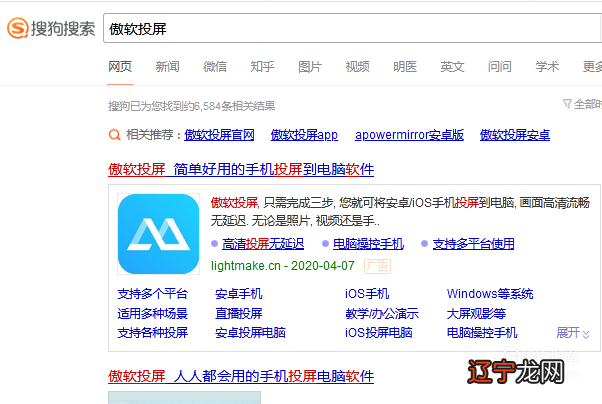Expand more sublinks with 展开
The width and height of the screenshot is (602, 404).
[573, 333]
